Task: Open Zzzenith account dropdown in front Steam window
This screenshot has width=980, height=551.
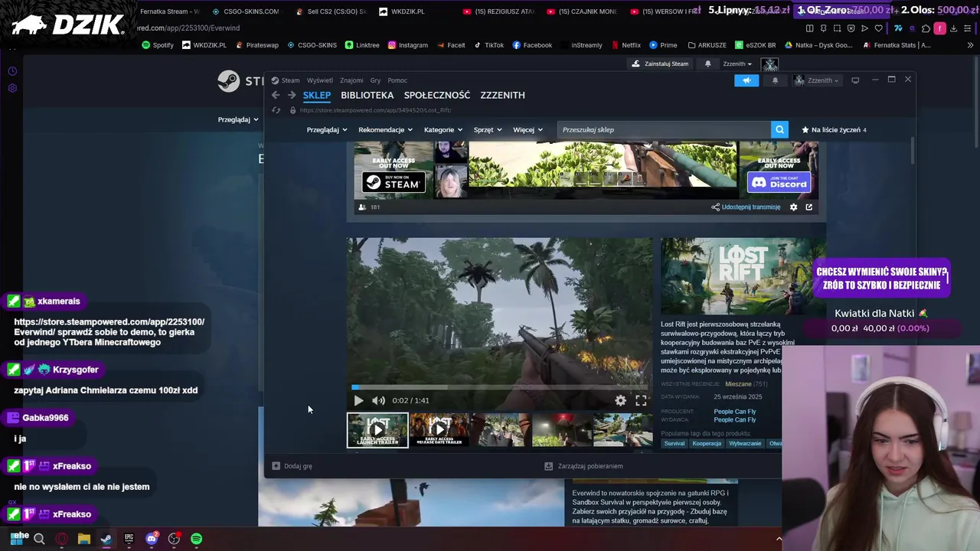Action: [x=817, y=80]
